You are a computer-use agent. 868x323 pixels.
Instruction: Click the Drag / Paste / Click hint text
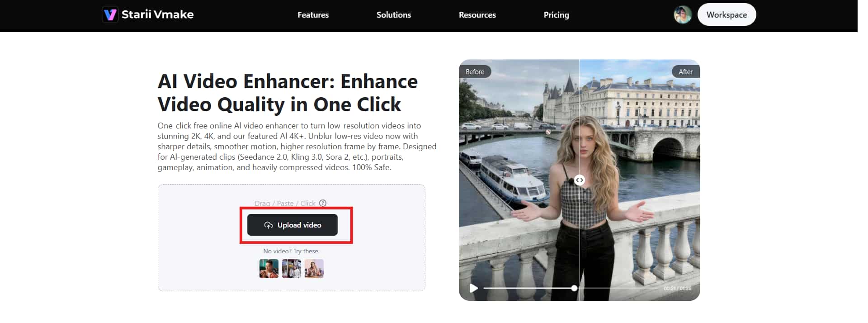pyautogui.click(x=285, y=204)
